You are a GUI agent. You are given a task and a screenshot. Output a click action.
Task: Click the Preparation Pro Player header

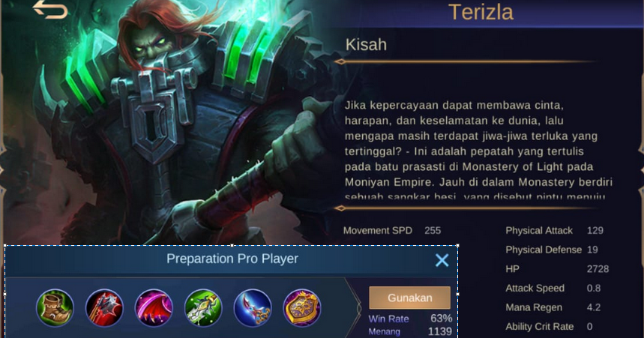pyautogui.click(x=232, y=259)
